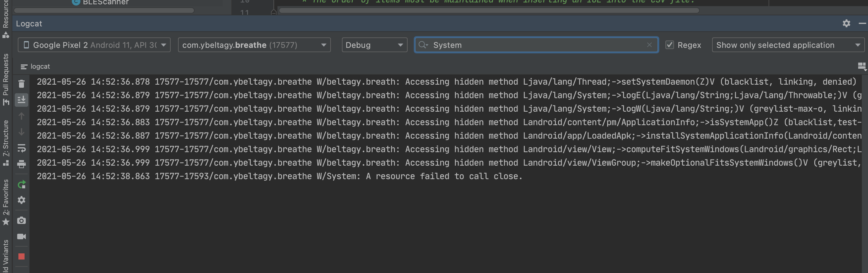Image resolution: width=868 pixels, height=273 pixels.
Task: Click the System search input field
Action: pos(536,45)
